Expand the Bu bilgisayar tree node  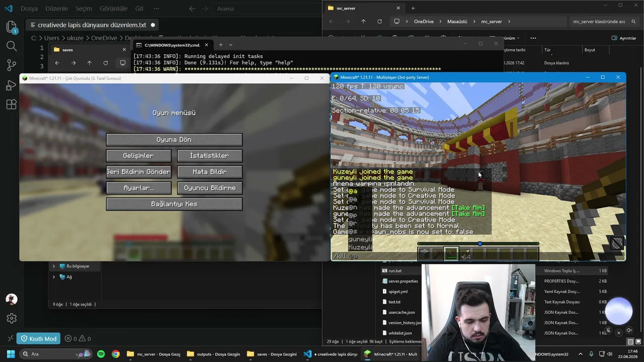54,266
